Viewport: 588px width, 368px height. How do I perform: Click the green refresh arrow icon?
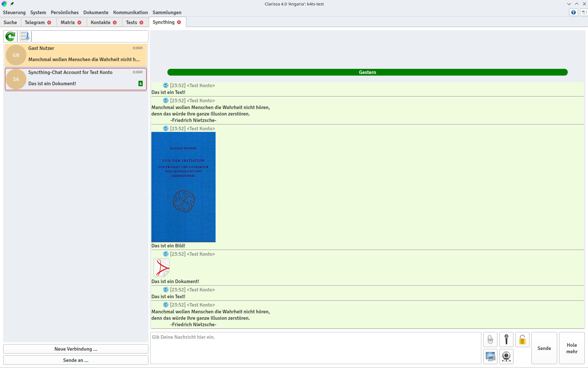click(10, 36)
